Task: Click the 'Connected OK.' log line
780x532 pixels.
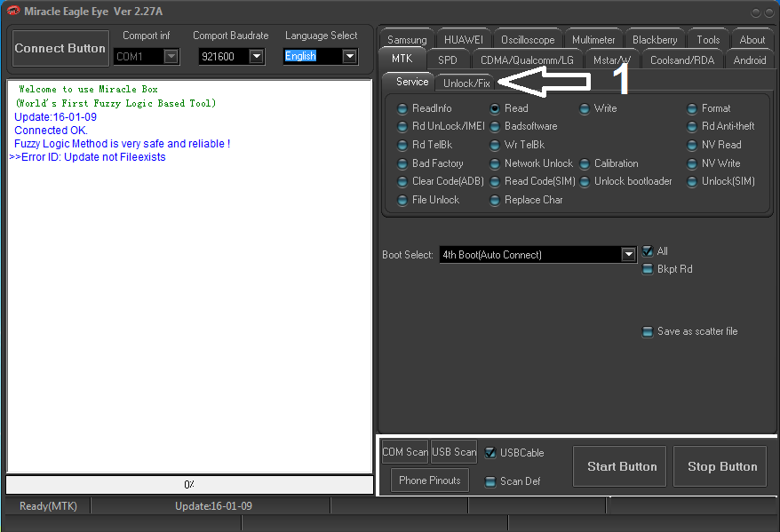Action: (x=51, y=131)
